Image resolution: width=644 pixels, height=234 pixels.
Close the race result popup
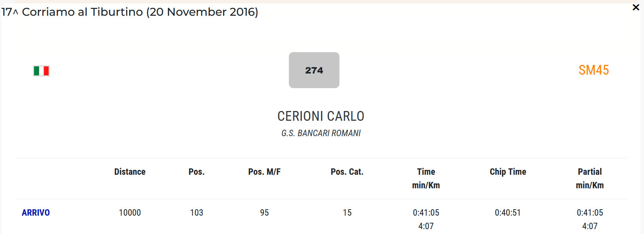[635, 7]
